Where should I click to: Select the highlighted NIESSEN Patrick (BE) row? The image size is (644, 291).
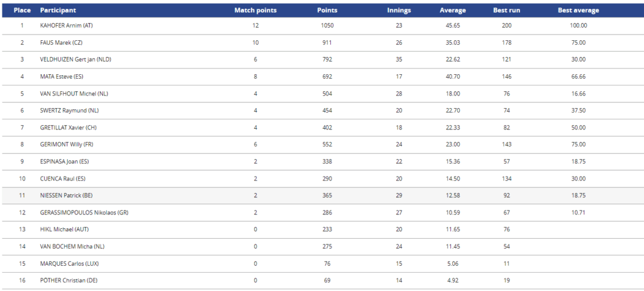[322, 195]
